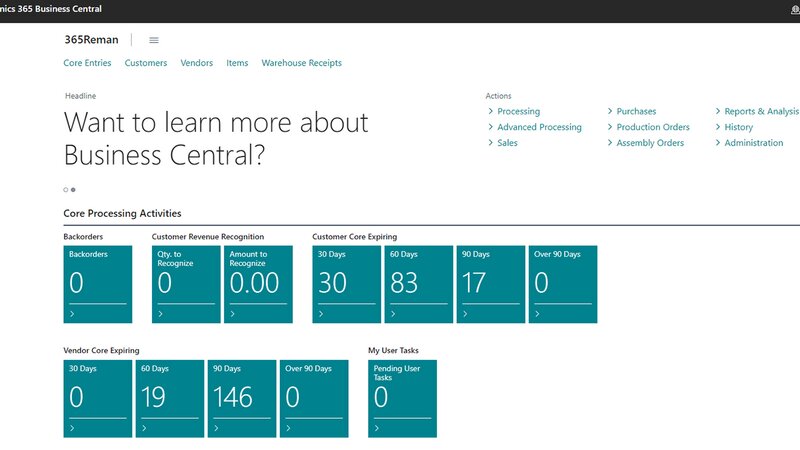The width and height of the screenshot is (800, 450).
Task: Click the Actions section label
Action: click(498, 96)
